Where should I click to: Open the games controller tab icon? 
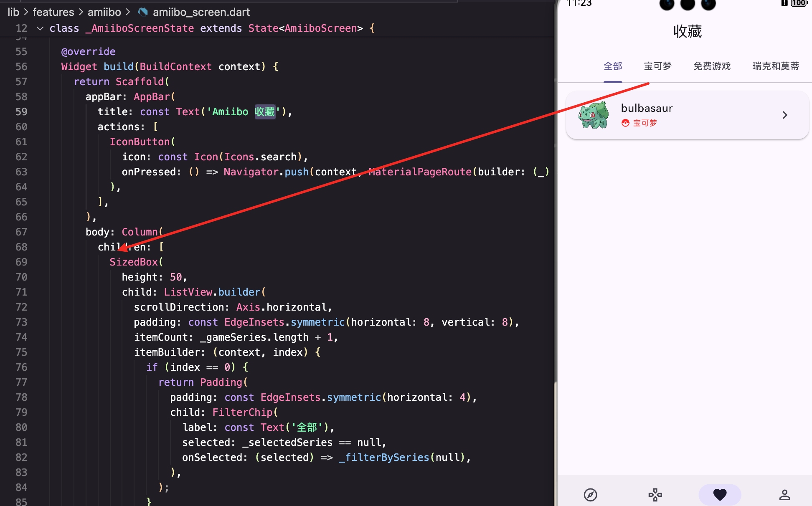tap(655, 495)
